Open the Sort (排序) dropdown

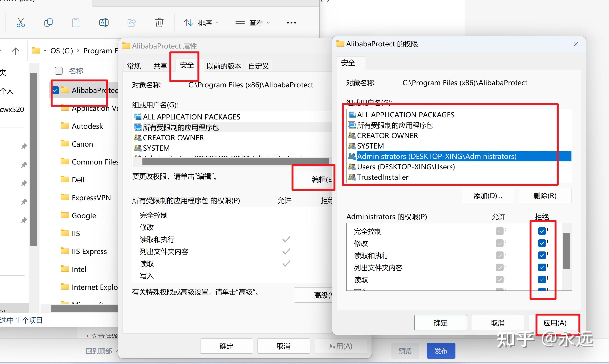(201, 23)
